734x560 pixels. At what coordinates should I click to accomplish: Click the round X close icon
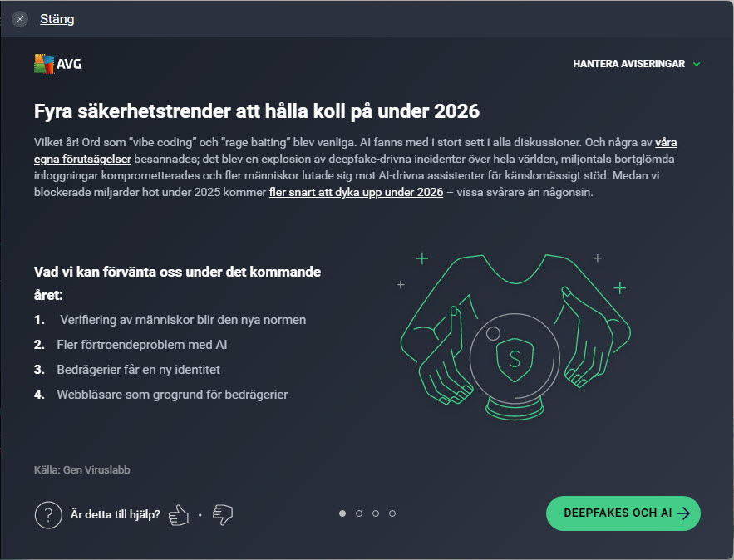pos(20,19)
